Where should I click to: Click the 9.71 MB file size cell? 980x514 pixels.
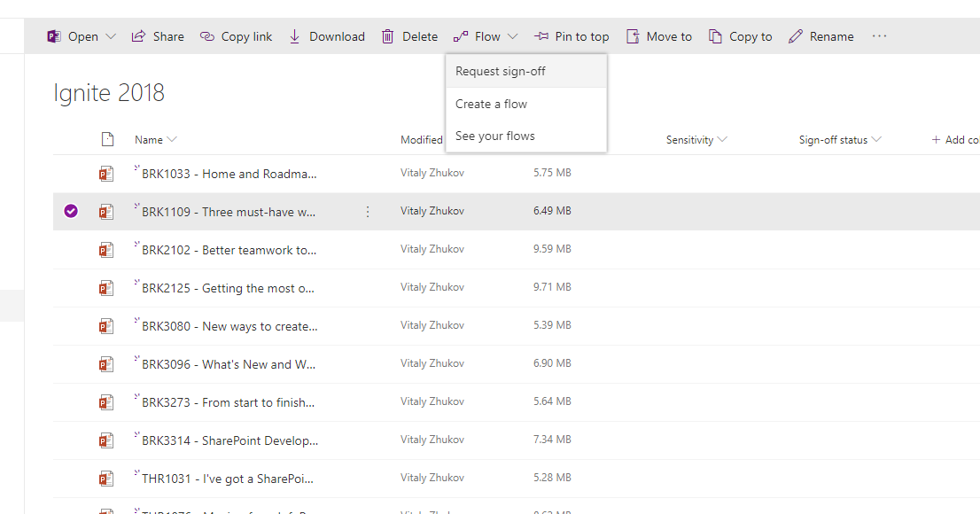pos(553,287)
